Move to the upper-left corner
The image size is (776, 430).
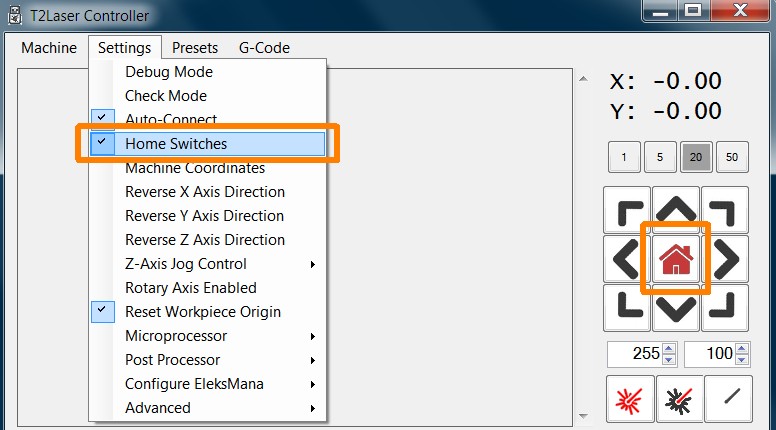(627, 210)
